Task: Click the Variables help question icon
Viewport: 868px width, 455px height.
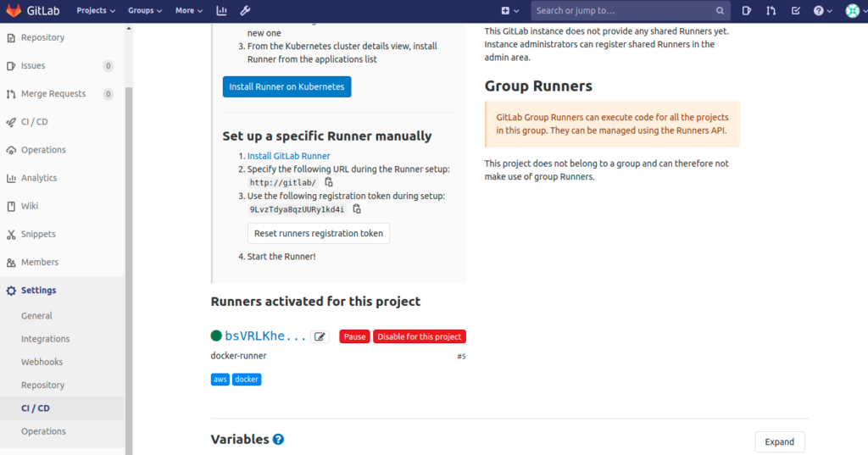Action: (x=278, y=440)
